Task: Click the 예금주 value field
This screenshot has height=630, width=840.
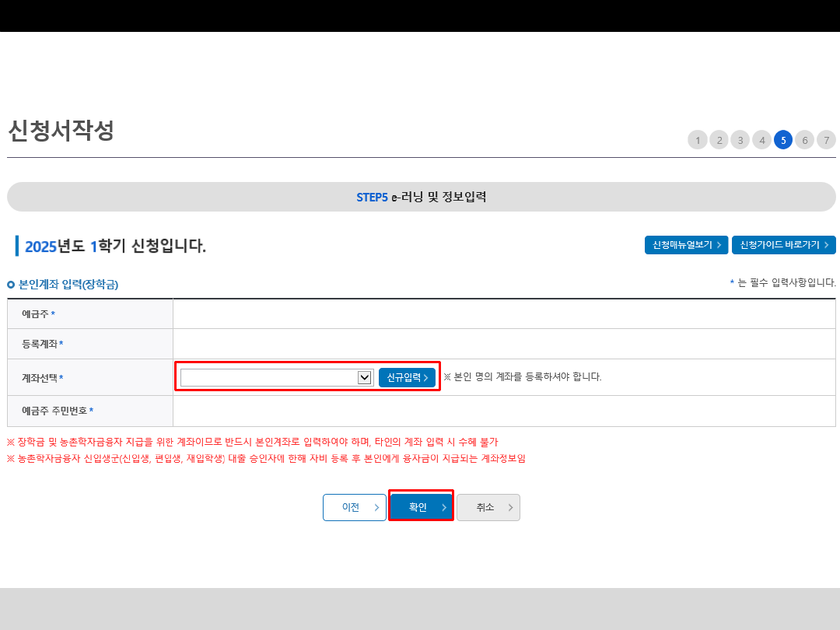Action: [x=504, y=314]
